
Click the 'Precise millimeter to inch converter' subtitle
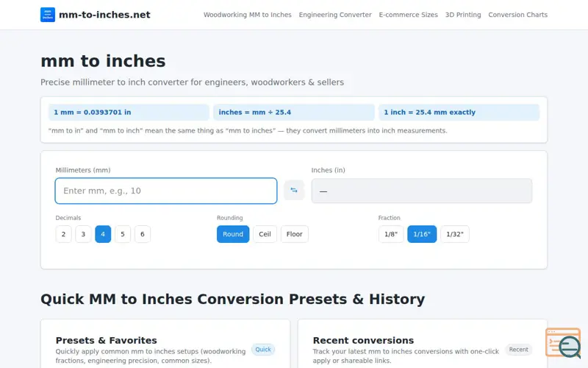point(192,82)
